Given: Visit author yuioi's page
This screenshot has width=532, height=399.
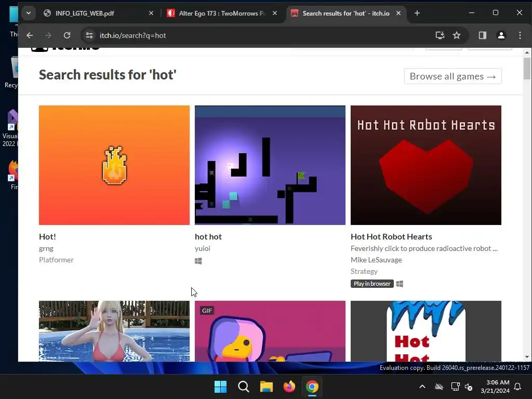Looking at the screenshot, I should click(203, 248).
